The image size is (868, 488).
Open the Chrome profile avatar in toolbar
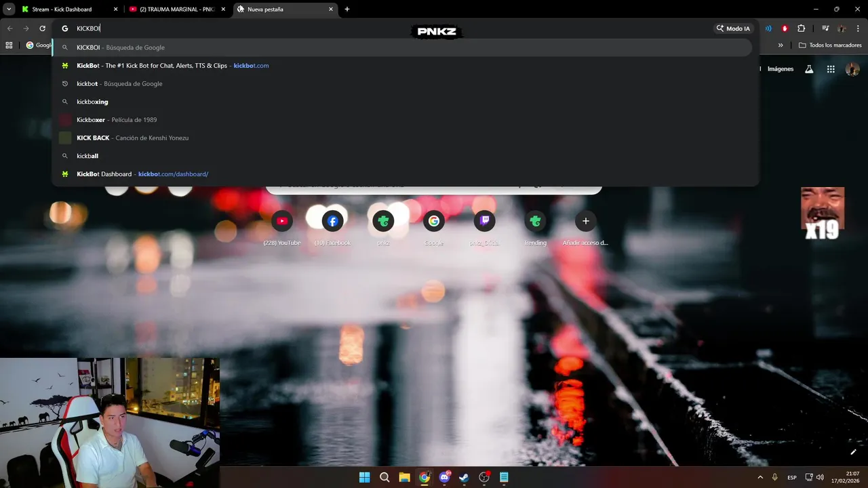(842, 28)
